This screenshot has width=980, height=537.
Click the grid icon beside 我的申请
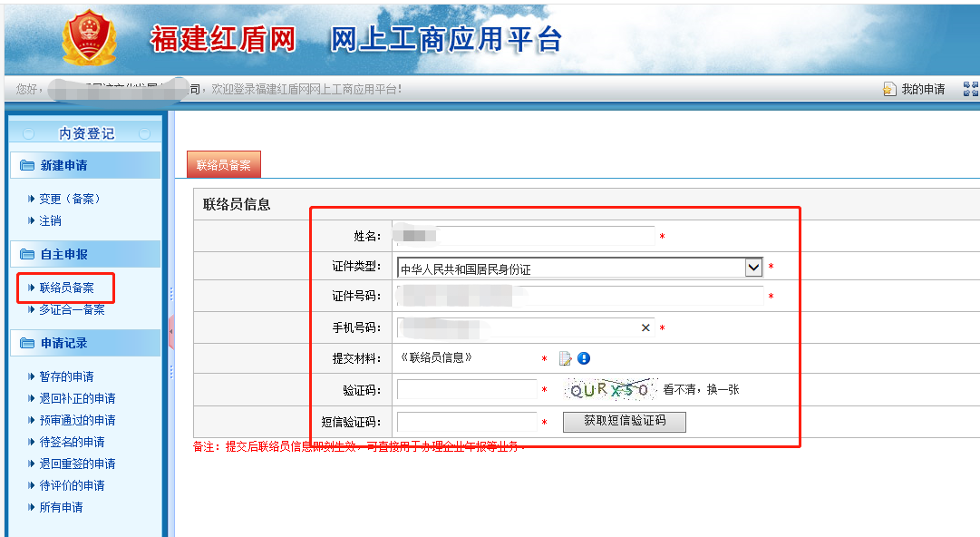click(x=971, y=89)
